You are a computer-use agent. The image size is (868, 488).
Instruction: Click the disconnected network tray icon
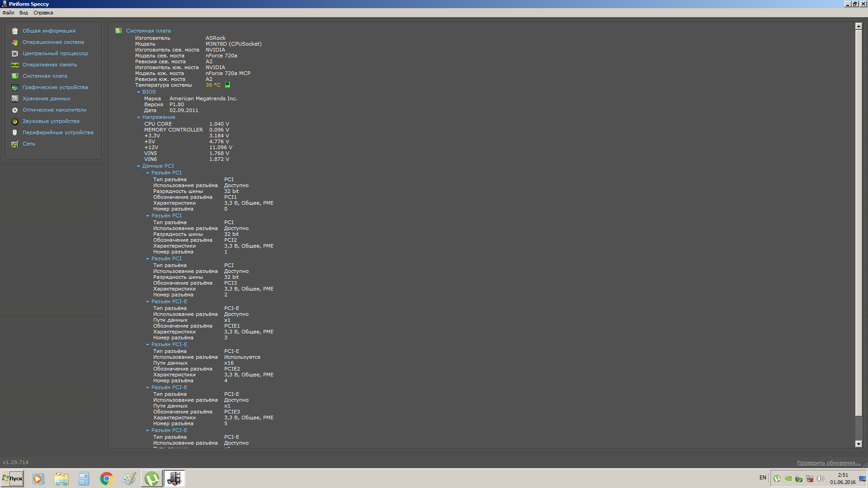tap(810, 478)
